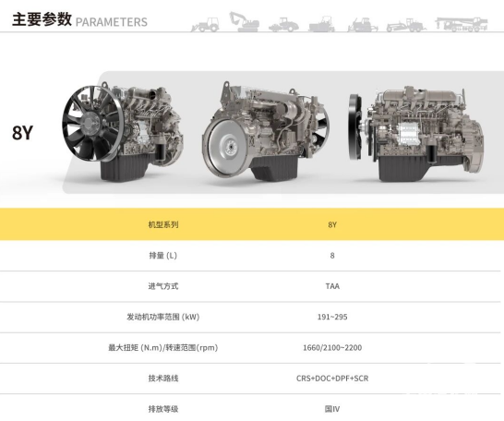
Task: Click the excavator silhouette icon
Action: coord(244,21)
